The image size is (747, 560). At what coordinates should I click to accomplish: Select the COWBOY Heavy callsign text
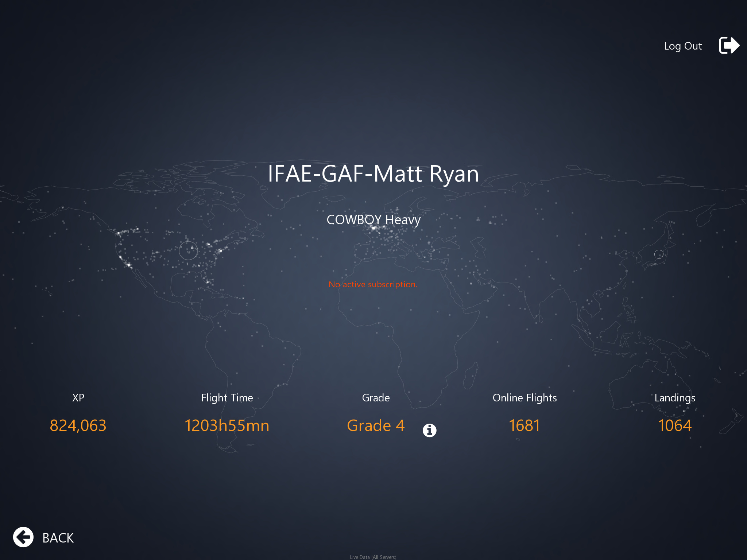pos(373,219)
